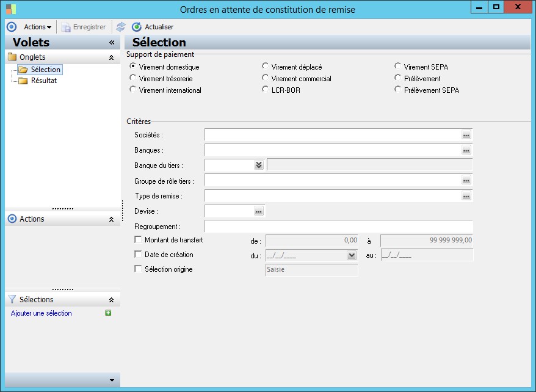The width and height of the screenshot is (536, 392).
Task: Open the panel options arrow at bottom of Volets
Action: [112, 380]
